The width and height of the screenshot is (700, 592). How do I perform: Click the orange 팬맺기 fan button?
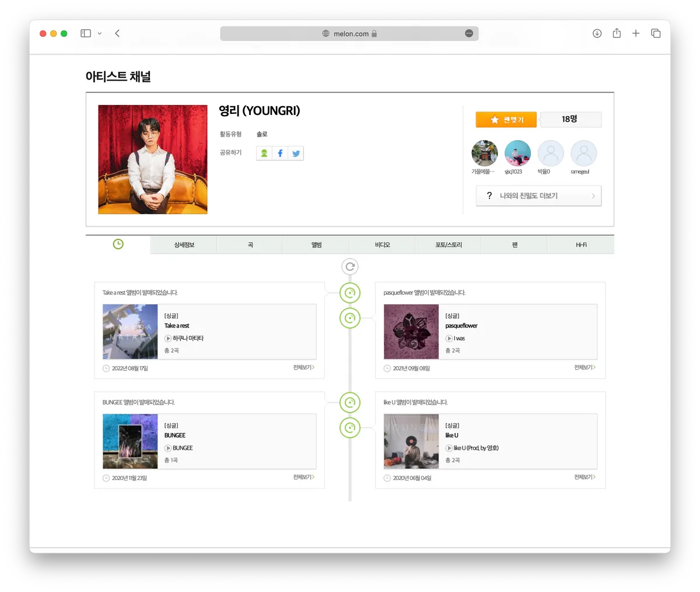pyautogui.click(x=506, y=120)
